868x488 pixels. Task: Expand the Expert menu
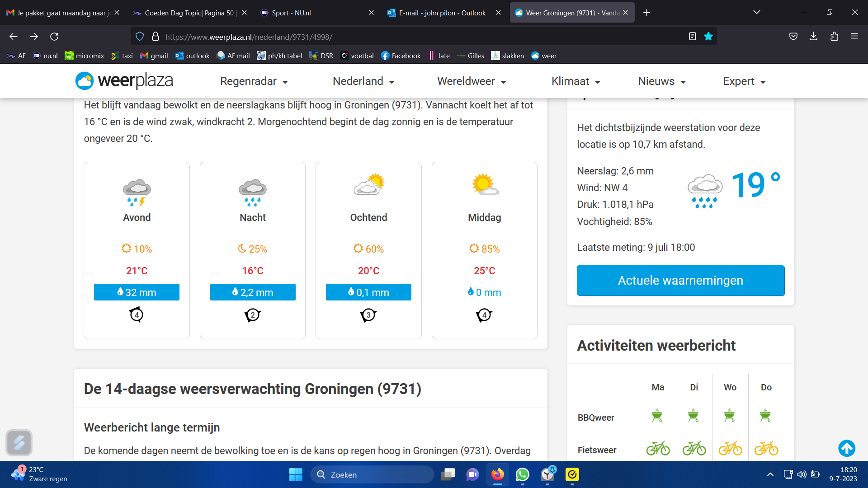click(744, 81)
